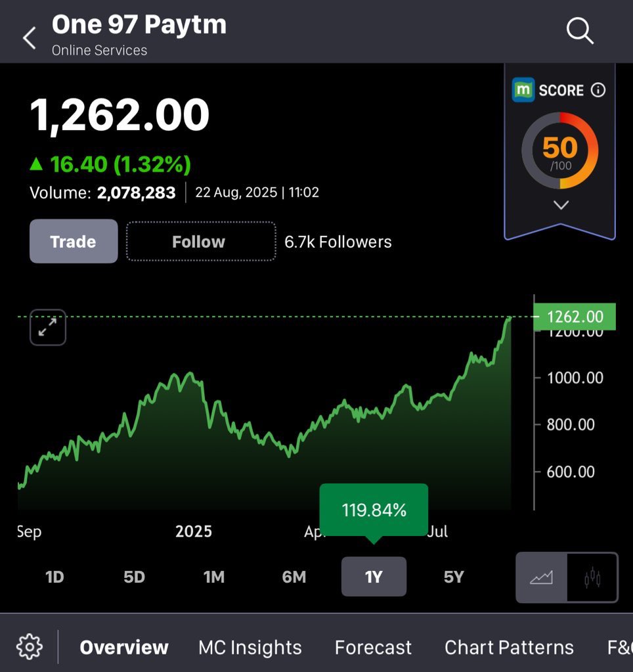Tap the 6.7k Followers text
633x672 pixels.
point(338,242)
